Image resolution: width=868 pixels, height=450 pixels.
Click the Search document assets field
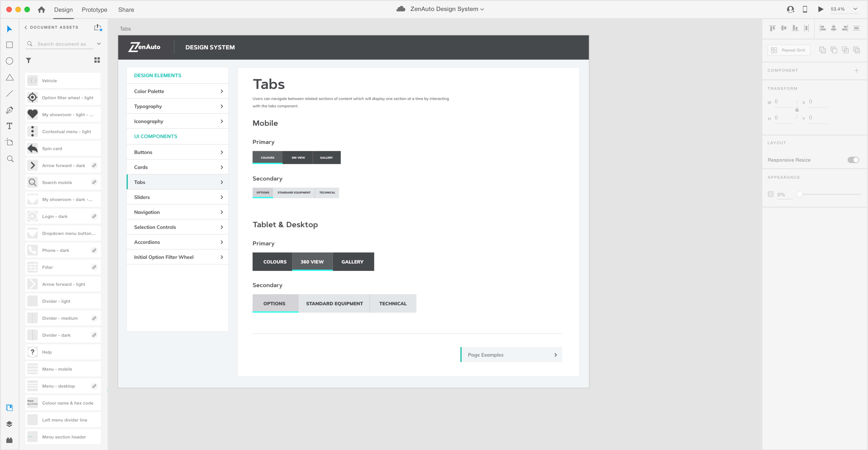click(x=62, y=44)
